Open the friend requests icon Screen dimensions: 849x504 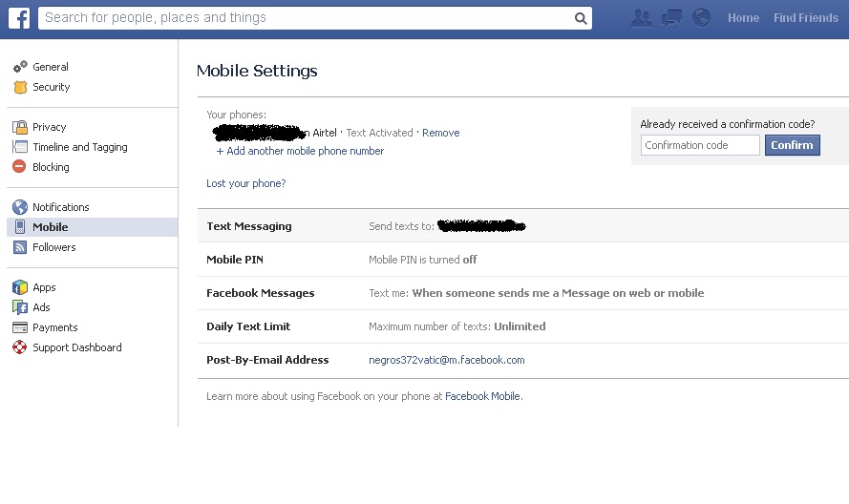pos(642,18)
